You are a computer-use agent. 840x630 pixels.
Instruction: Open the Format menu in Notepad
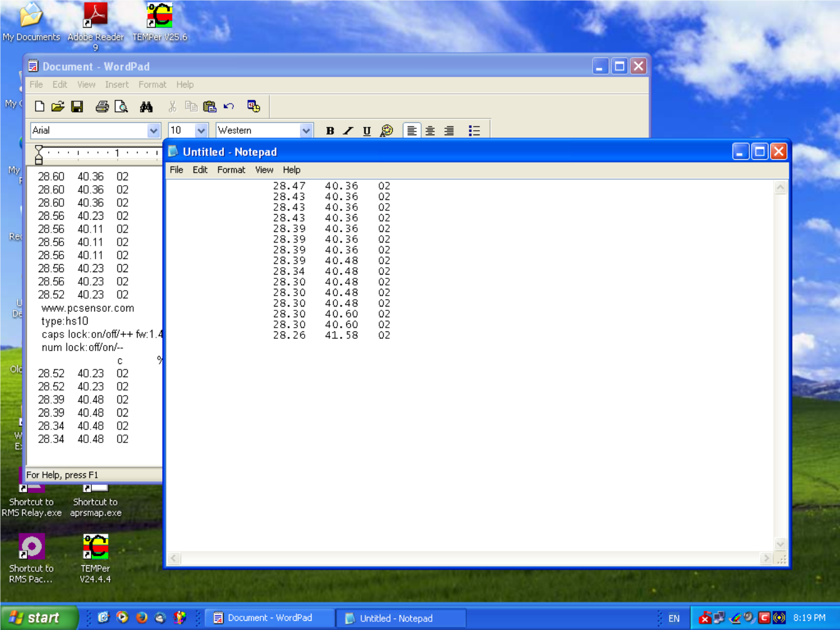pos(231,170)
